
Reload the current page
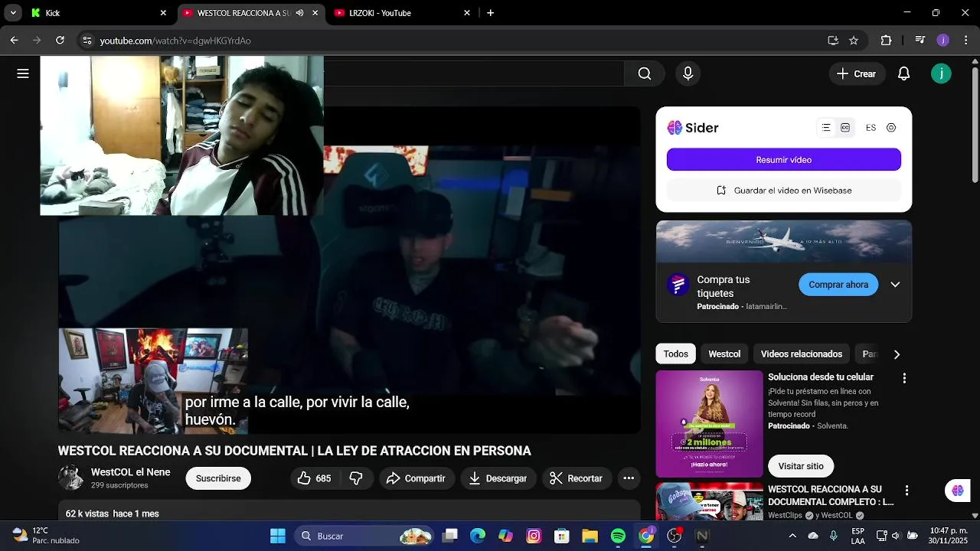(60, 41)
